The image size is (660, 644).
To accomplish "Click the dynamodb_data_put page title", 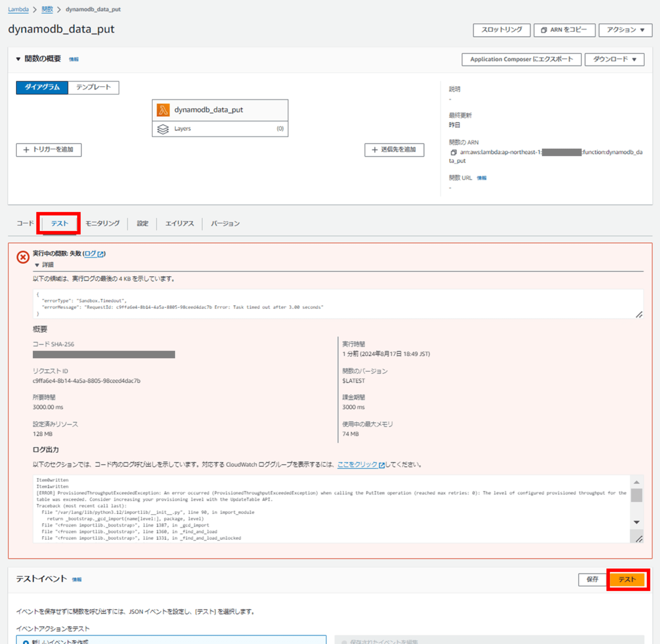I will [61, 29].
